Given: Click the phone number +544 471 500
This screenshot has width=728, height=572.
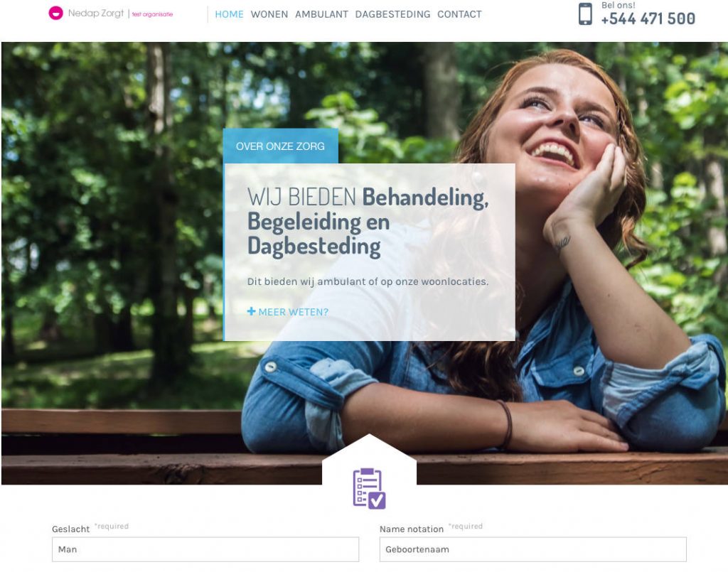Looking at the screenshot, I should pyautogui.click(x=648, y=18).
